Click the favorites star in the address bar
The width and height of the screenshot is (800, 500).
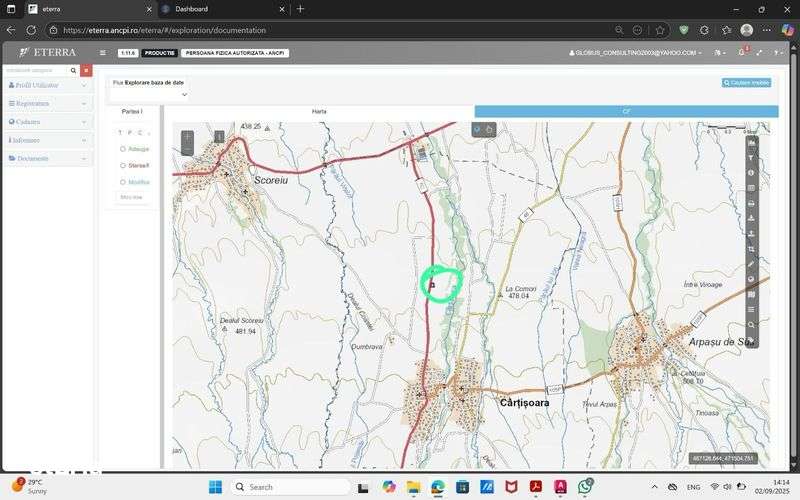[660, 30]
